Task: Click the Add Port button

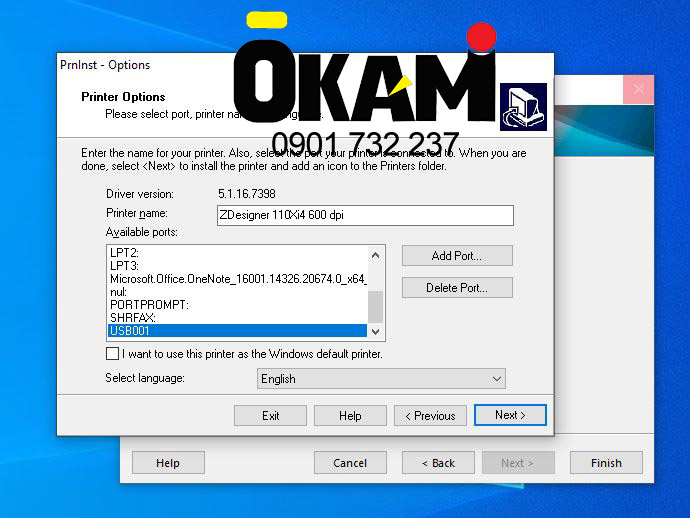Action: pyautogui.click(x=457, y=256)
